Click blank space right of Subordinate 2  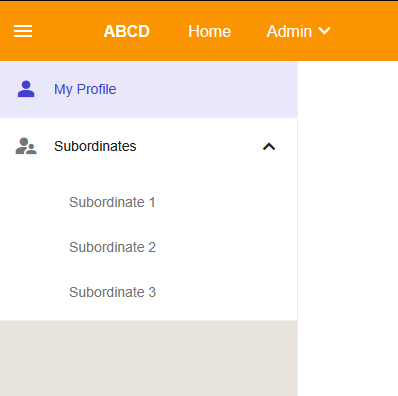click(227, 247)
